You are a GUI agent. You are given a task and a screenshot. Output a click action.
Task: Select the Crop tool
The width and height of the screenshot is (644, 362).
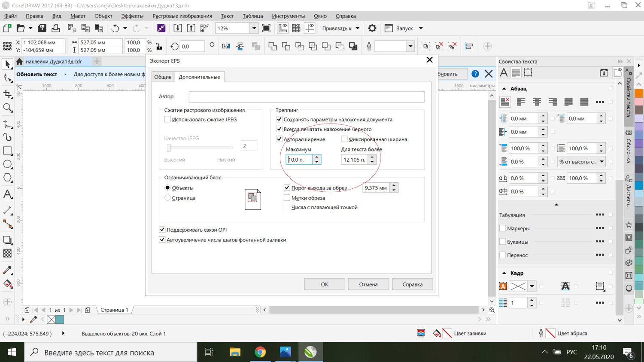[x=7, y=94]
